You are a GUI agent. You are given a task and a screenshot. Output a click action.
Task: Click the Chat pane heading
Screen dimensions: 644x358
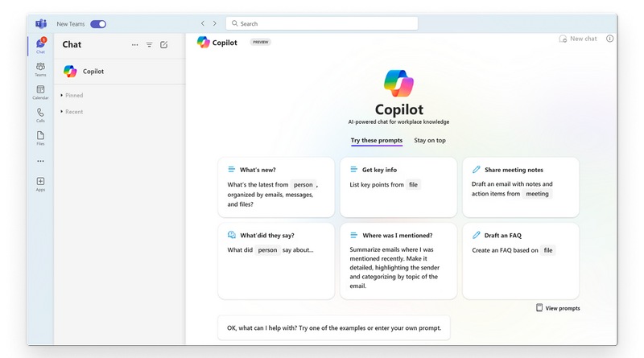pyautogui.click(x=72, y=44)
